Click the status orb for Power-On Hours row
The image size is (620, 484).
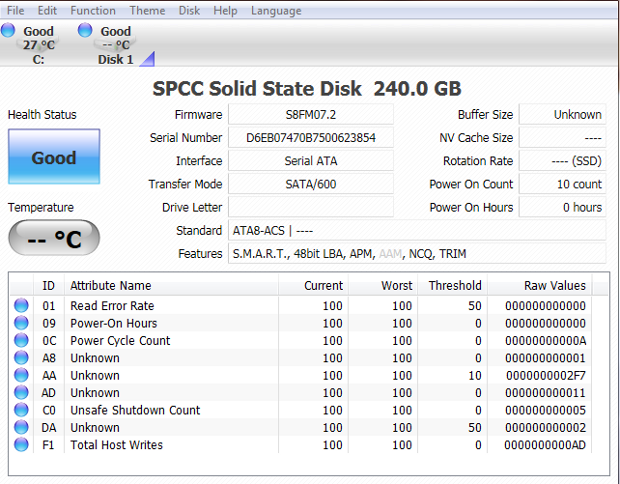click(21, 323)
